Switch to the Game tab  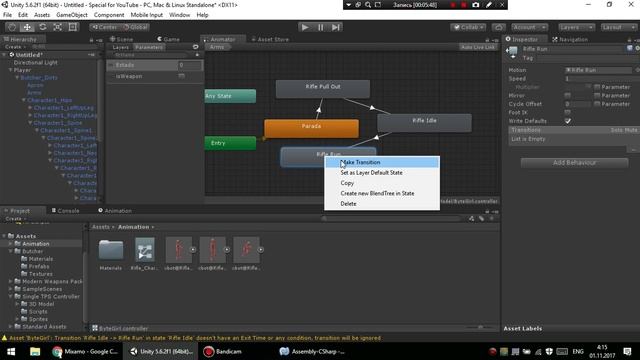pyautogui.click(x=168, y=39)
